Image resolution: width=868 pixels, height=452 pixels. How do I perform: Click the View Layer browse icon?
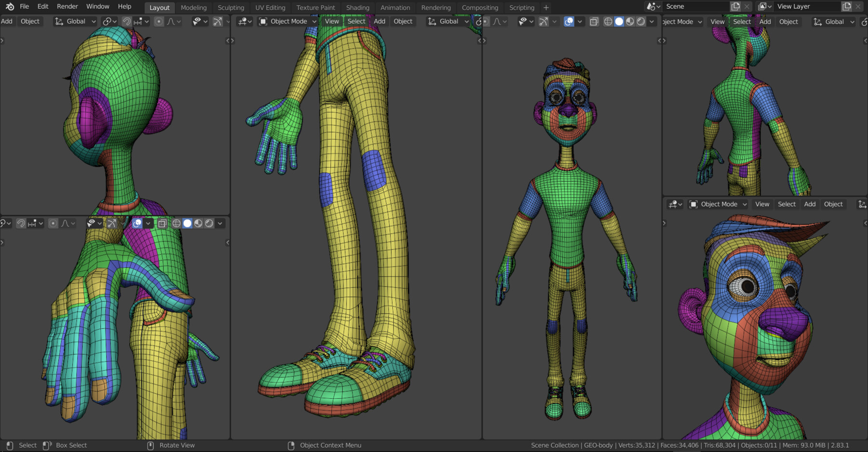[x=764, y=7]
